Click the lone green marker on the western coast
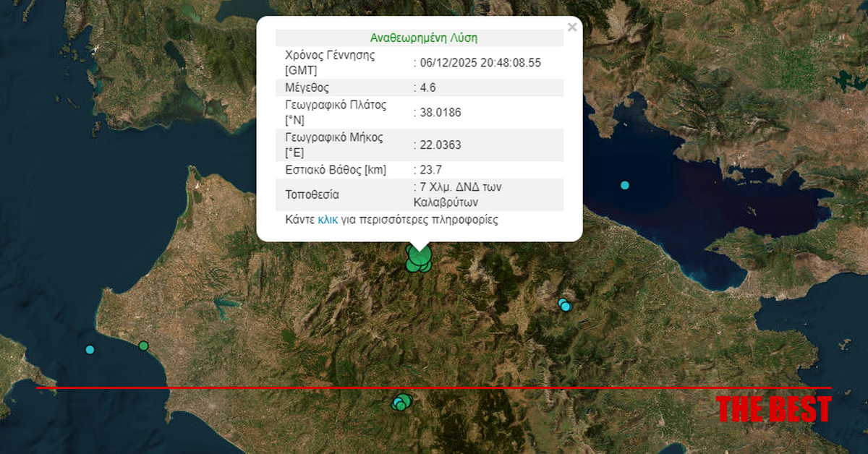The image size is (868, 454). (x=143, y=346)
